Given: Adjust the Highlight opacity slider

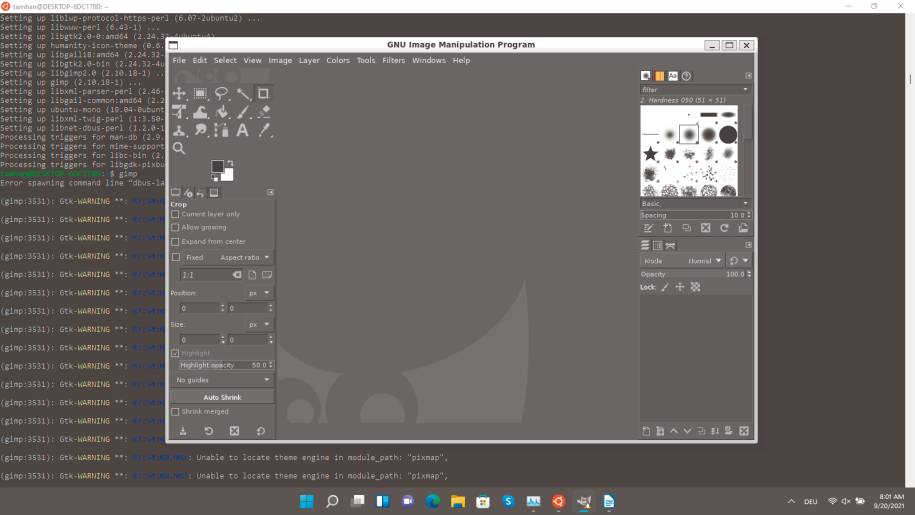Looking at the screenshot, I should (x=226, y=365).
